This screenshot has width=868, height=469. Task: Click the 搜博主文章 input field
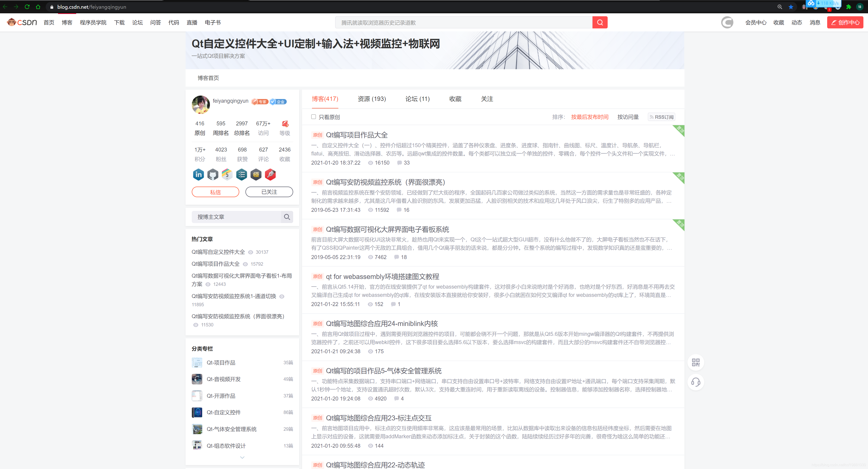[x=236, y=217]
